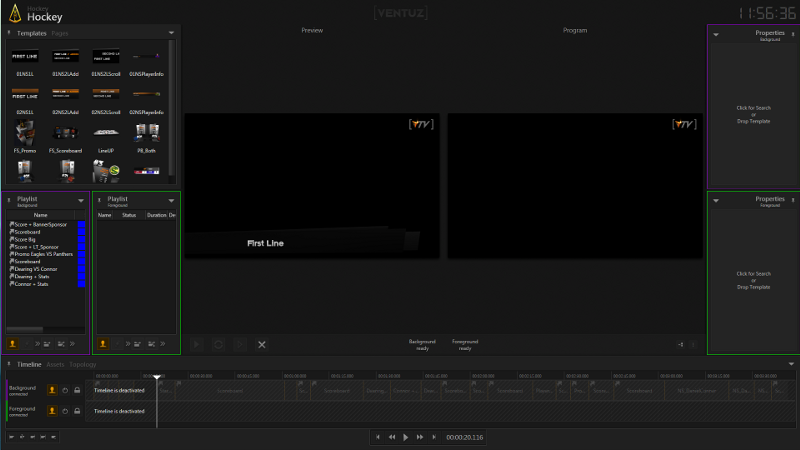Click the orange cue icon in Foreground playlist
This screenshot has height=450, width=800.
pyautogui.click(x=103, y=343)
